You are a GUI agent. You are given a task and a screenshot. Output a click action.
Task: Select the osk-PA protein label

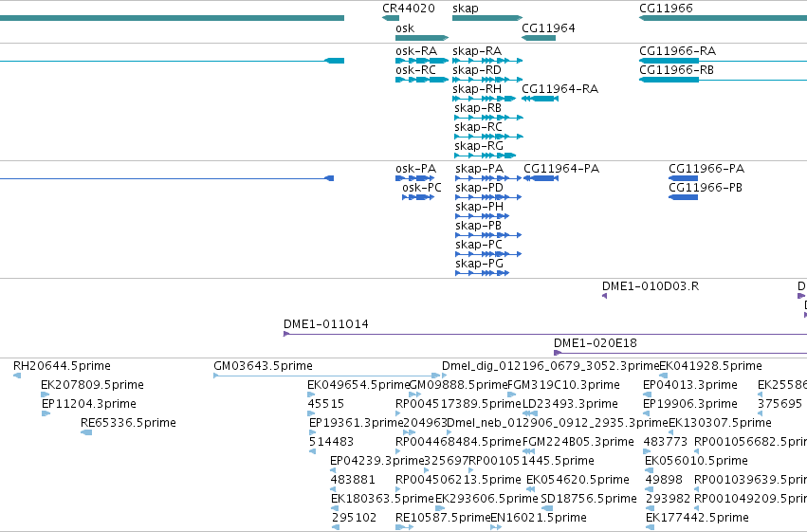[x=416, y=169]
